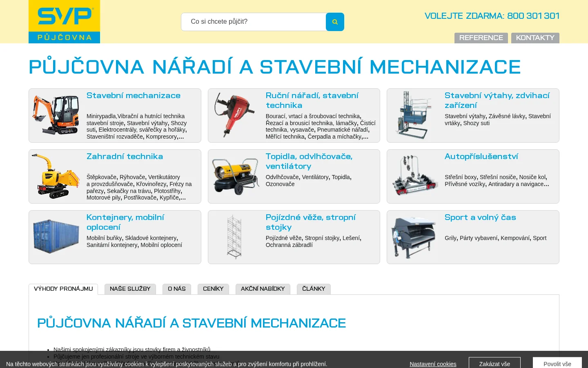Switch to the O NÁS tab
Viewport: 588px width, 368px height.
point(177,289)
